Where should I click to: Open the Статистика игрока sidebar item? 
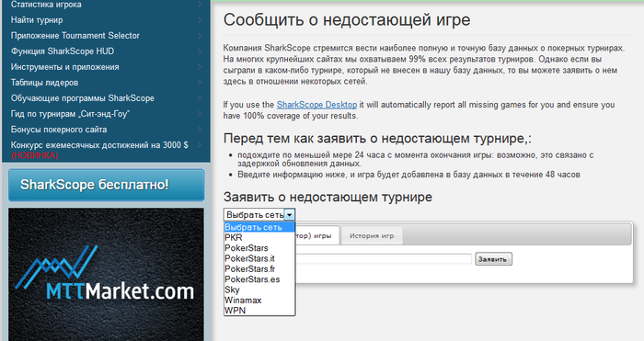(x=46, y=5)
